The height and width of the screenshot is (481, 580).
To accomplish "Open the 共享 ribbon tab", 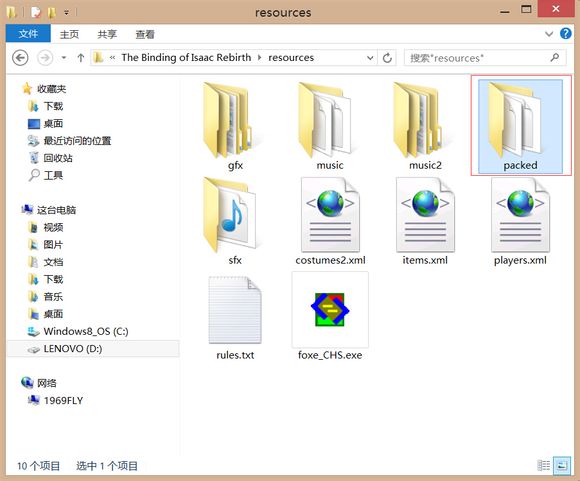I will [107, 34].
